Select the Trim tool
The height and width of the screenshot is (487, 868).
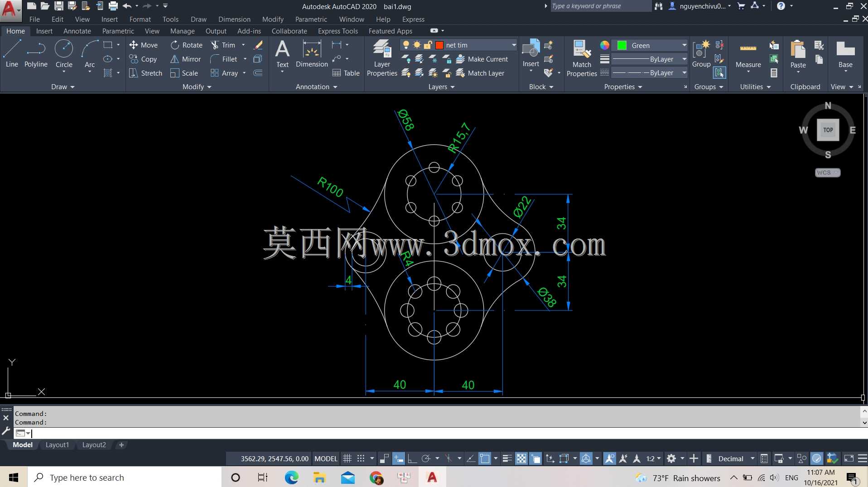tap(223, 45)
